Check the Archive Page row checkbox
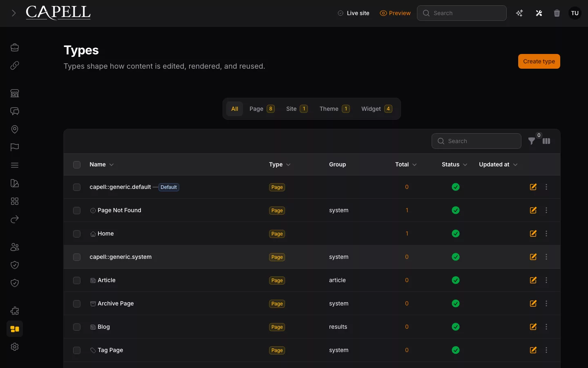 click(77, 303)
